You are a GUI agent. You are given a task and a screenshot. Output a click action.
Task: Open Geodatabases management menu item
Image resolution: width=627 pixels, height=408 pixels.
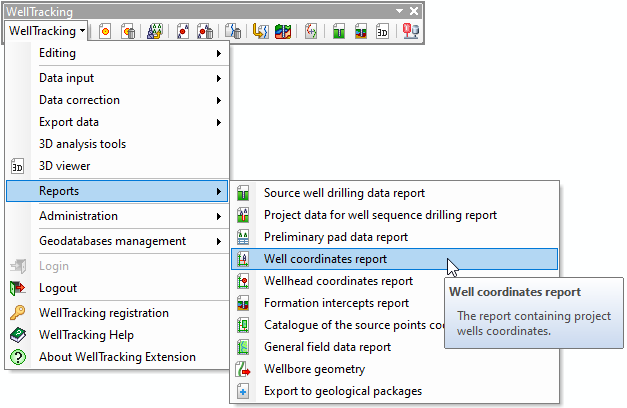pos(117,241)
